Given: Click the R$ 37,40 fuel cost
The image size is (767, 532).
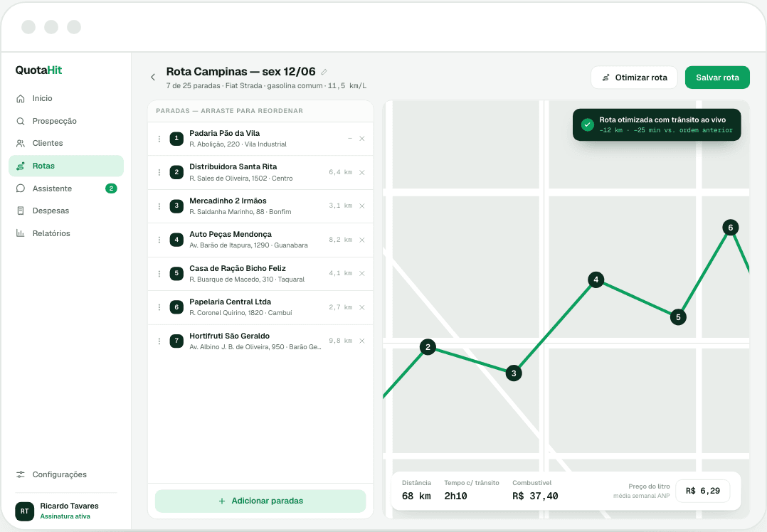Looking at the screenshot, I should (x=535, y=496).
